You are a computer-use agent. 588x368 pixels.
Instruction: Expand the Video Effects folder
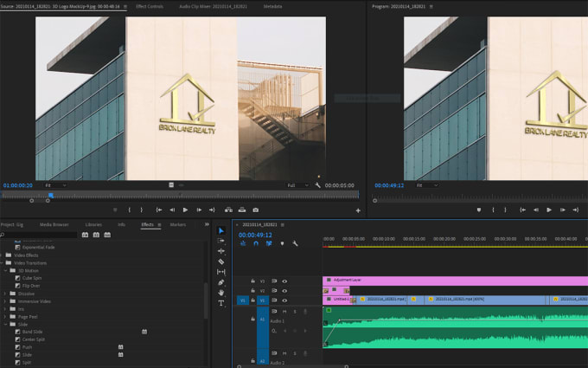3,255
